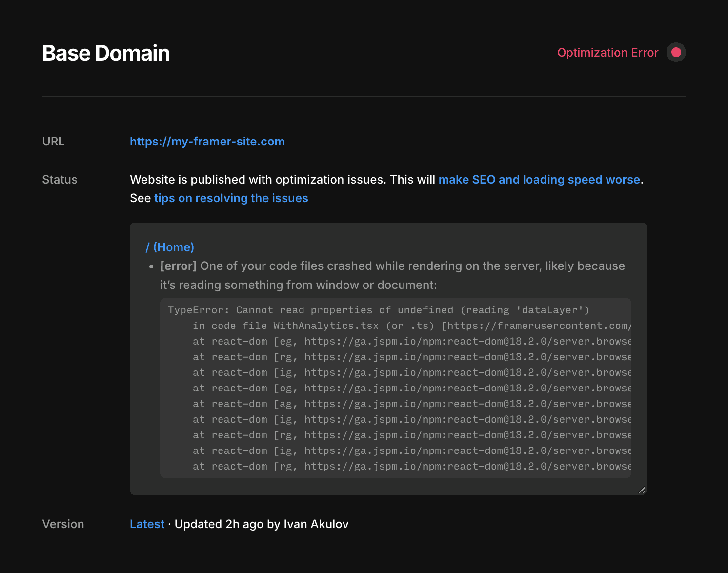Click the 'Status' field label
The width and height of the screenshot is (728, 573).
tap(60, 180)
